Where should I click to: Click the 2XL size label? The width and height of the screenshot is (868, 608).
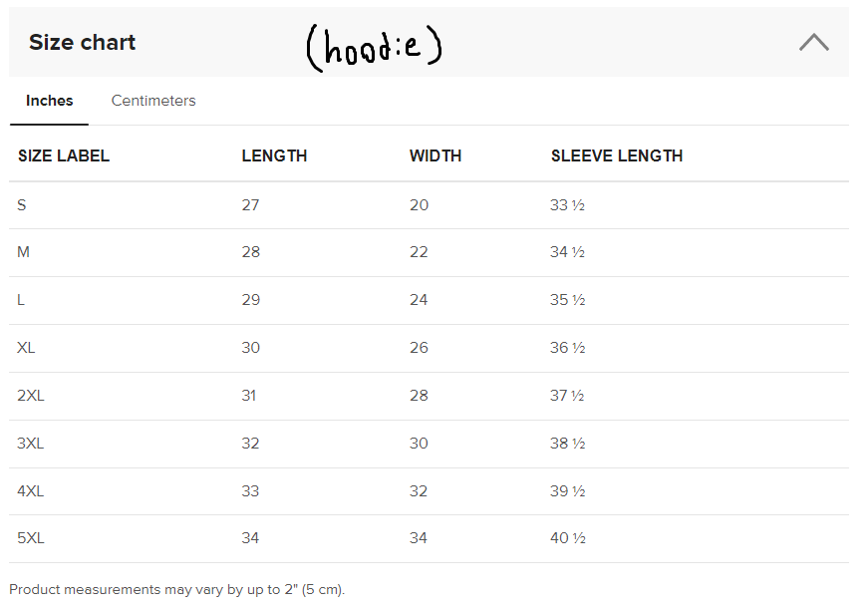31,396
